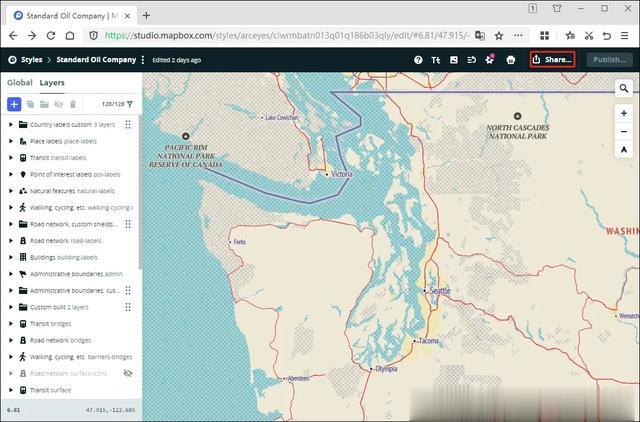Zoom out the map with minus button
This screenshot has height=422, width=640.
click(x=624, y=131)
